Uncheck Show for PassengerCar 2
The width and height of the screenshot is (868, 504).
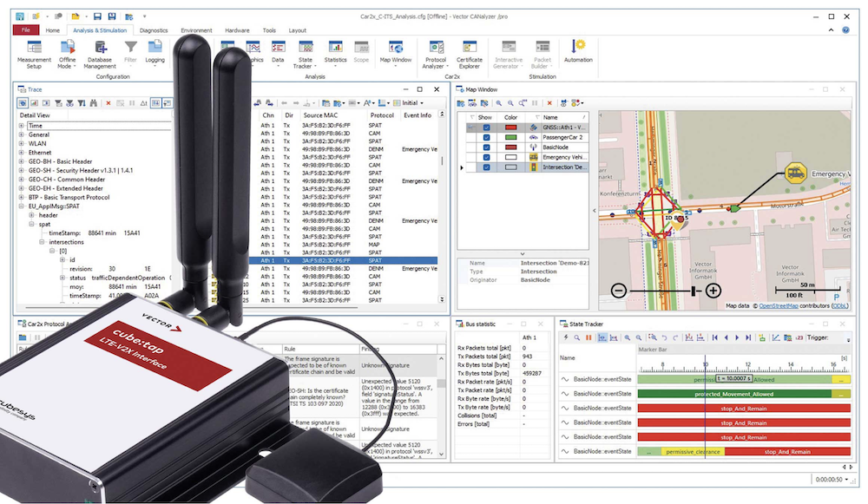(486, 137)
